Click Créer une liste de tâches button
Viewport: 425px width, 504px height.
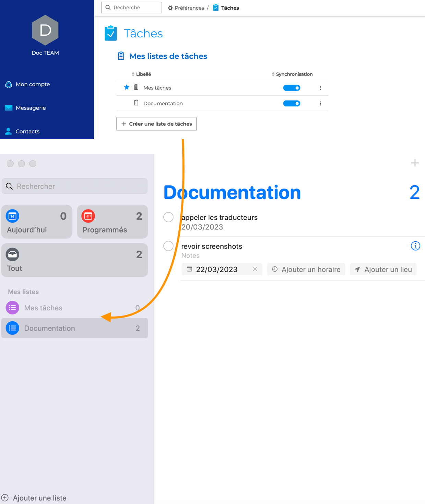pos(156,124)
